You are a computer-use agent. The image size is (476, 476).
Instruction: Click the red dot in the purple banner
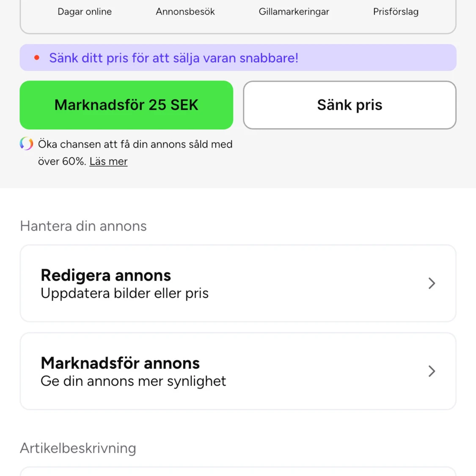pos(37,58)
